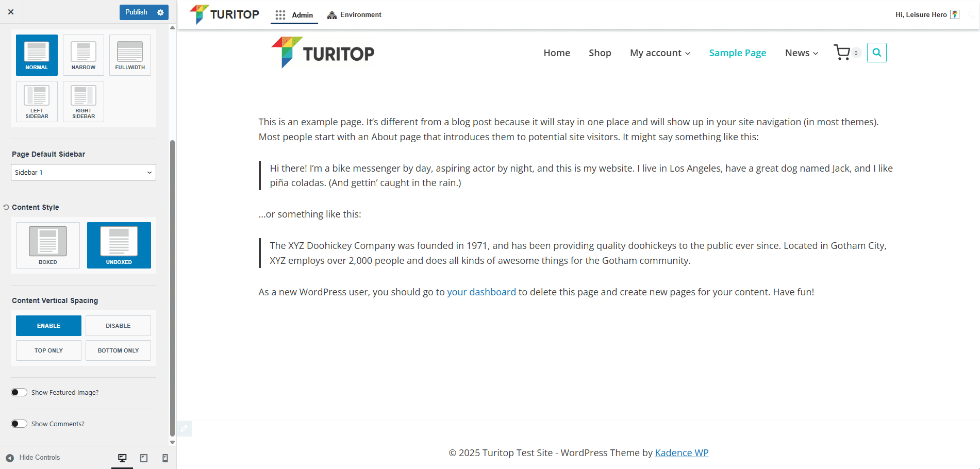Open the Page Default Sidebar dropdown
The width and height of the screenshot is (980, 469).
pyautogui.click(x=84, y=172)
